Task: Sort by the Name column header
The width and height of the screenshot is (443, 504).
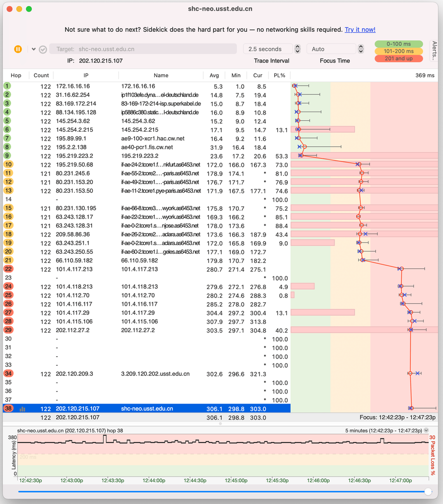Action: [161, 75]
